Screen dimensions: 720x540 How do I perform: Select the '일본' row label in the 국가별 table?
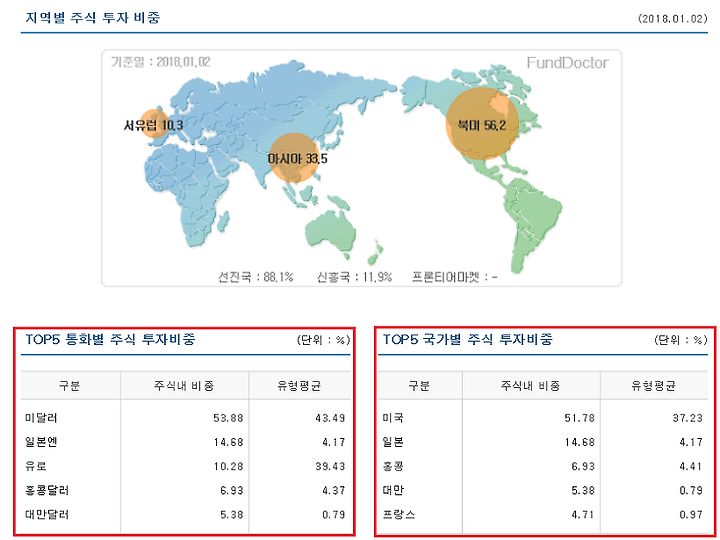(x=393, y=442)
